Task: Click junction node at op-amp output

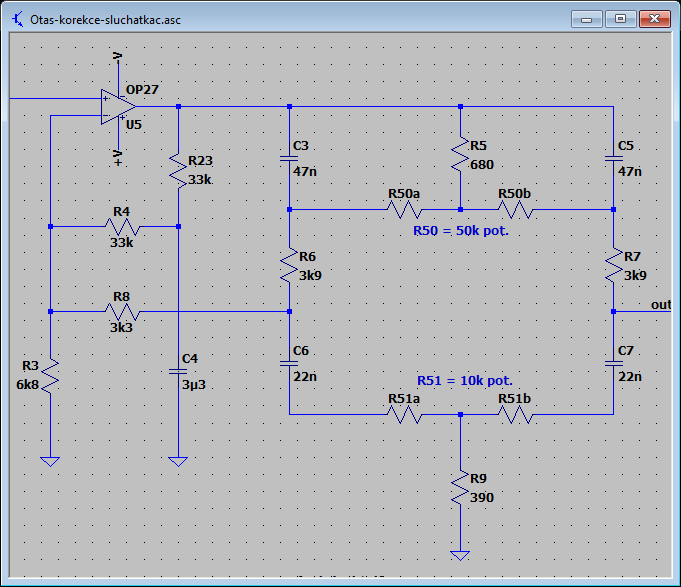Action: [x=178, y=106]
